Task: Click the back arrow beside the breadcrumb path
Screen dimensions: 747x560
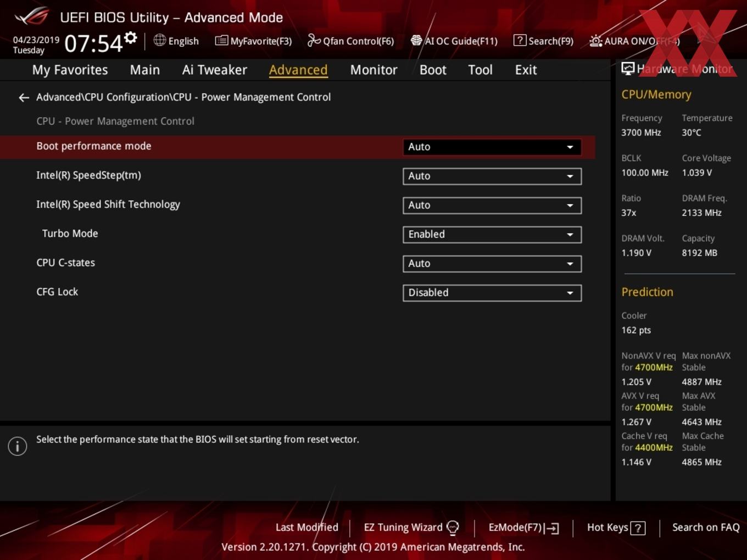Action: 24,98
